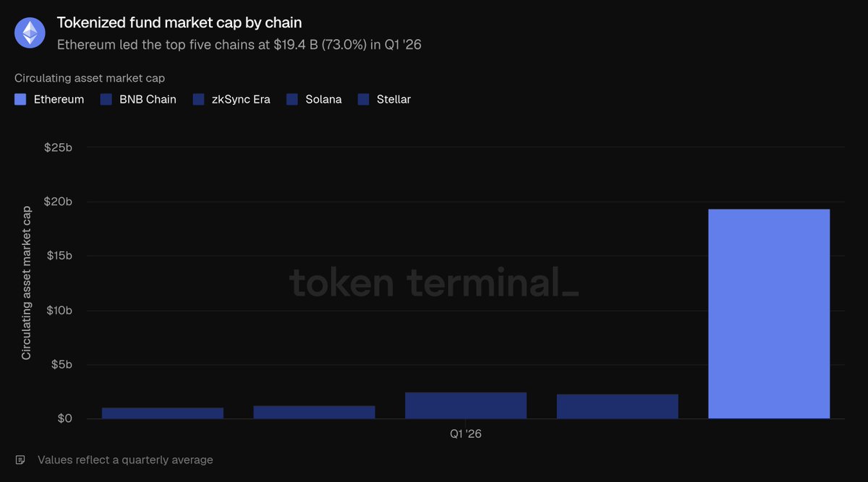Click the Ethereum color swatch in legend
868x482 pixels.
(x=20, y=100)
